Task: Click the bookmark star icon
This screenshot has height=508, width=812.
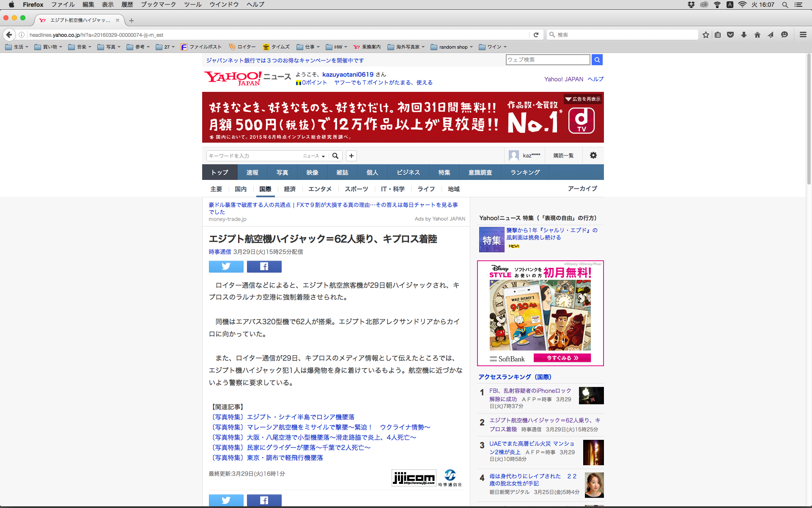Action: coord(705,35)
